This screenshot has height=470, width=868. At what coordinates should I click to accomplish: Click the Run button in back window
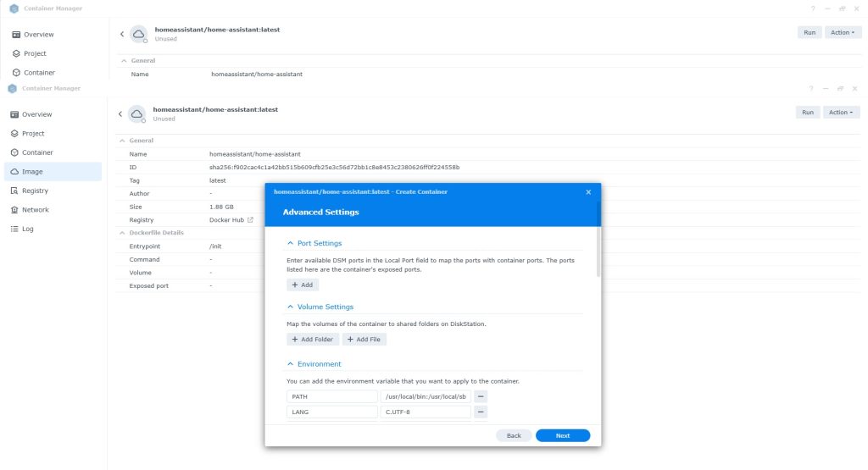(x=810, y=33)
